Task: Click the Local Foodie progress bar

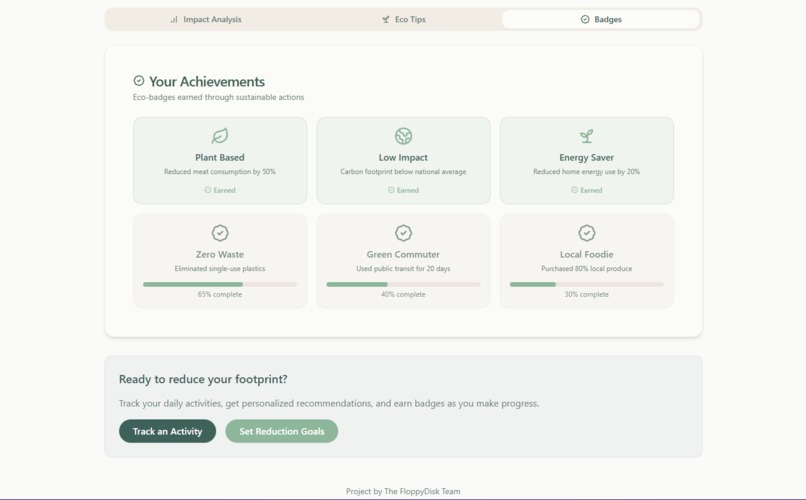Action: tap(587, 284)
